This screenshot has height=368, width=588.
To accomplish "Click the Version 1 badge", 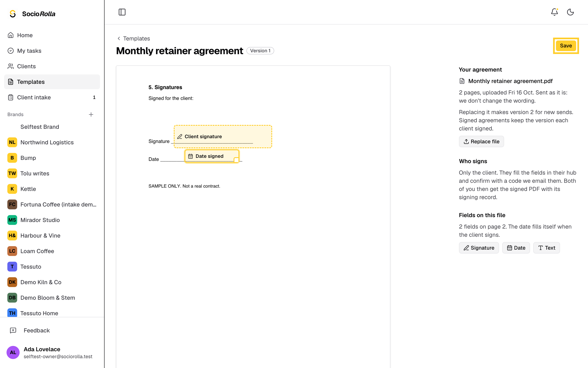I will 260,51.
